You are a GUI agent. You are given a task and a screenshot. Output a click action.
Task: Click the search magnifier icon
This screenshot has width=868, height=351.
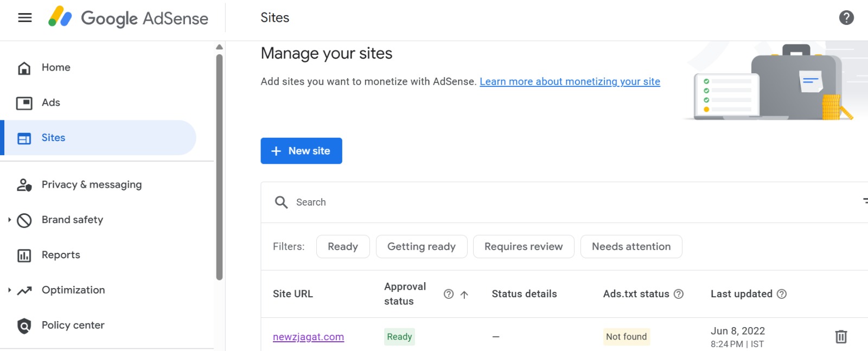[x=281, y=202]
